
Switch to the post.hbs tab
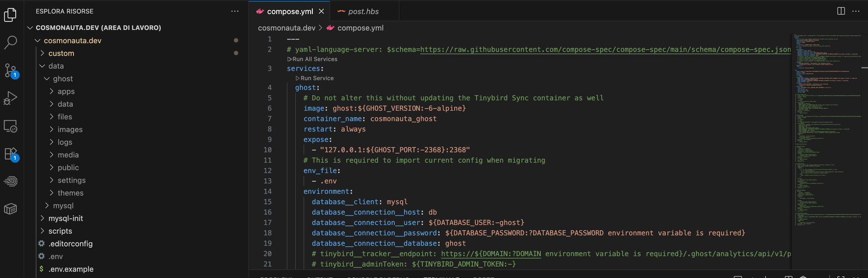click(363, 11)
